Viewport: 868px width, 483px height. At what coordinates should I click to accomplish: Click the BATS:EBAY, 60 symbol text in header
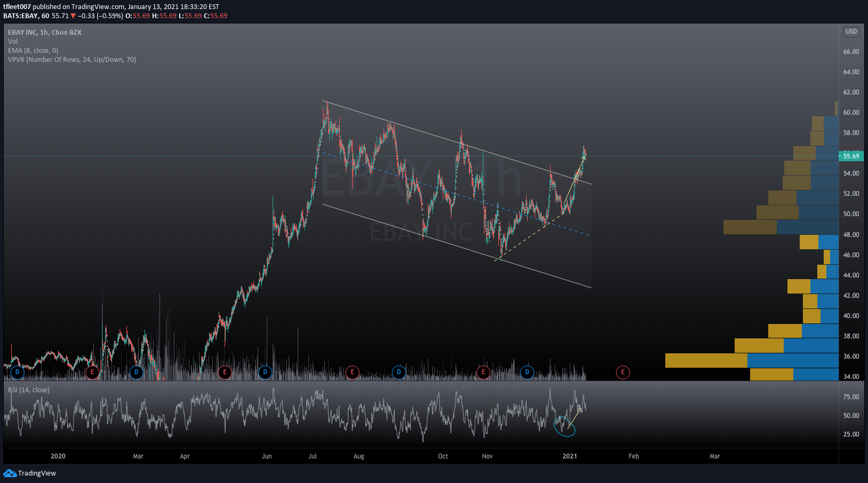coord(26,16)
